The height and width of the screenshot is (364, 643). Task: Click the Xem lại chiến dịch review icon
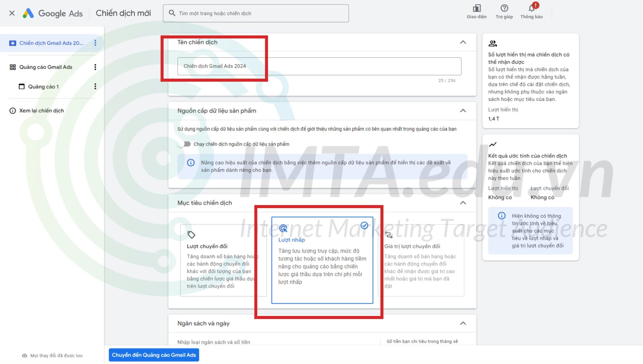(x=12, y=110)
